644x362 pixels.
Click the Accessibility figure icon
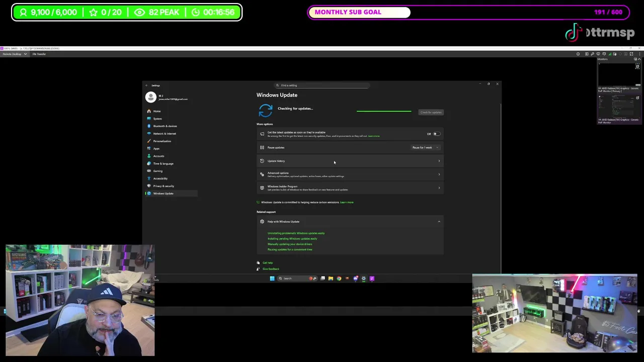point(149,178)
